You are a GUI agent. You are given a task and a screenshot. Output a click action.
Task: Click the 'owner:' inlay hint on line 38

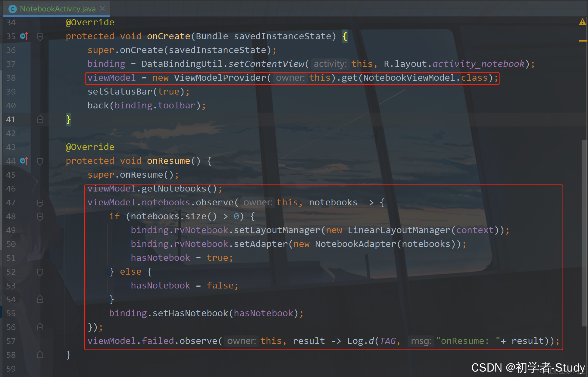click(x=290, y=78)
